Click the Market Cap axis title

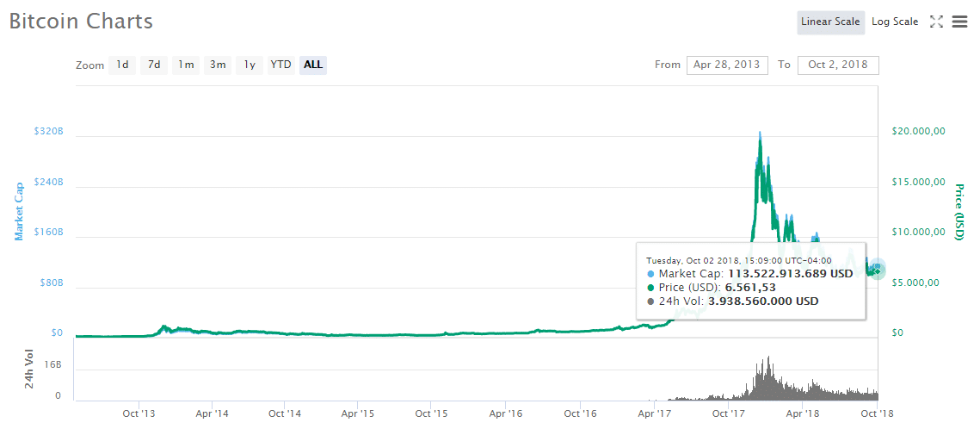pyautogui.click(x=20, y=211)
